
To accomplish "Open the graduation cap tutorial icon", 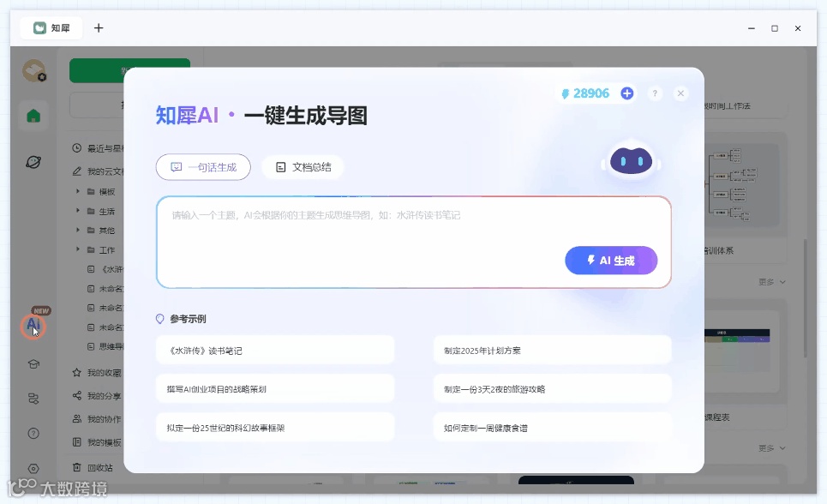I will pos(33,364).
